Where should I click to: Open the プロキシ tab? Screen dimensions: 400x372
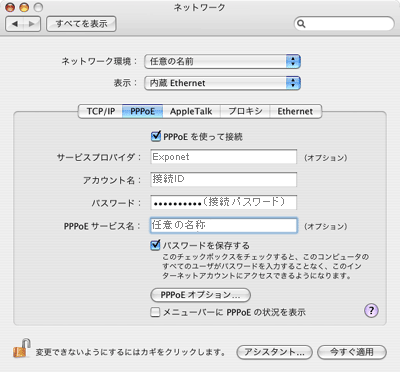[x=245, y=111]
